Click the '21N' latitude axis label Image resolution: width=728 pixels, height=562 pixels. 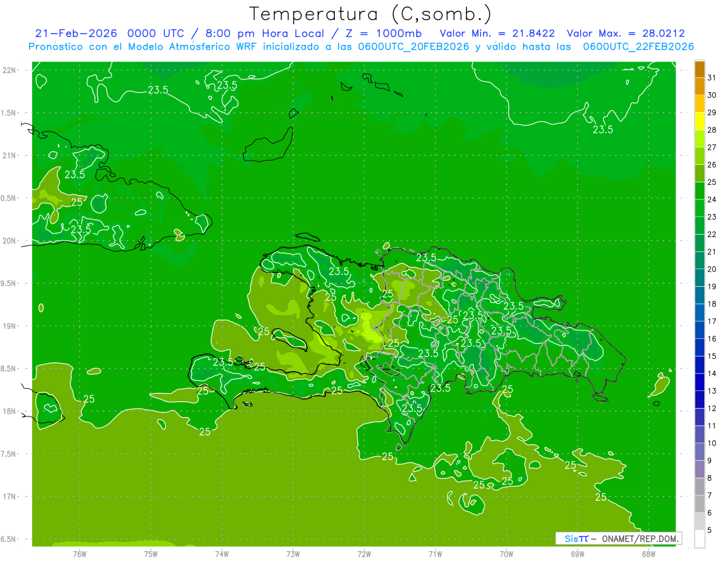tap(10, 155)
